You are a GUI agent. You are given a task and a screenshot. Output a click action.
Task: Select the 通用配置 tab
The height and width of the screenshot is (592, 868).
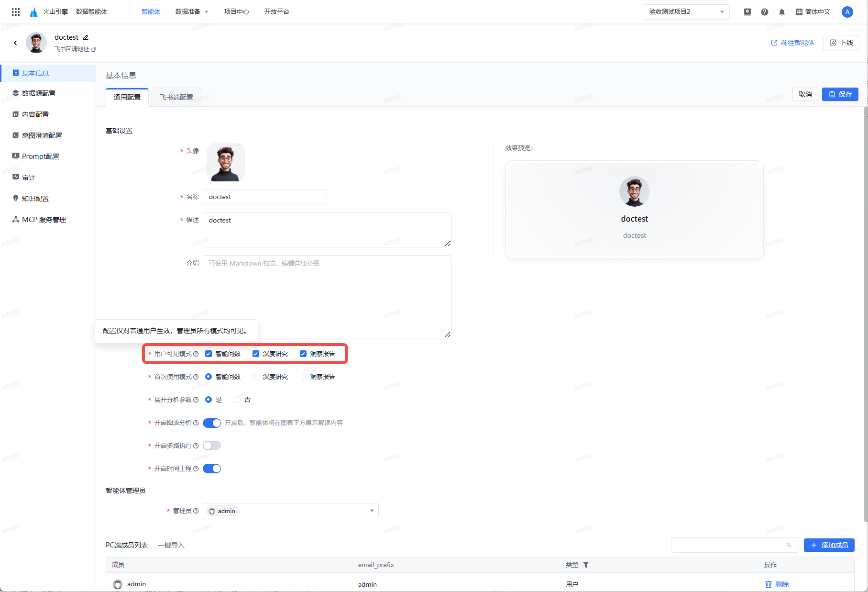(127, 97)
